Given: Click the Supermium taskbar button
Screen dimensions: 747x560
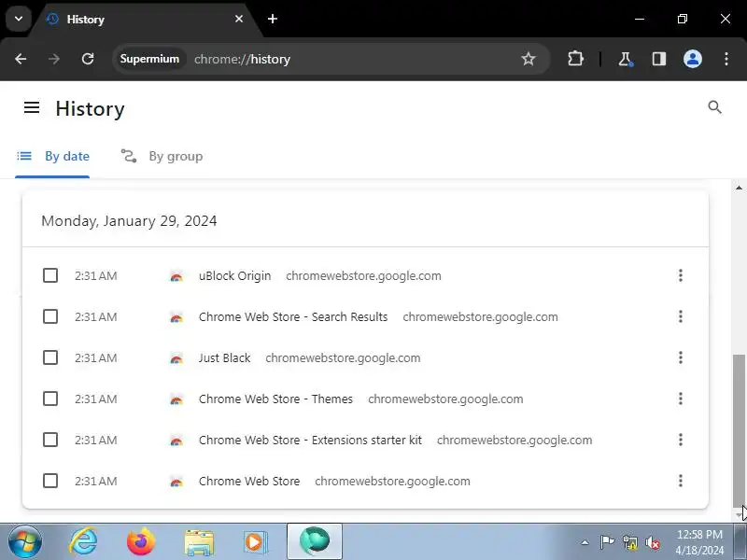Looking at the screenshot, I should coord(315,542).
